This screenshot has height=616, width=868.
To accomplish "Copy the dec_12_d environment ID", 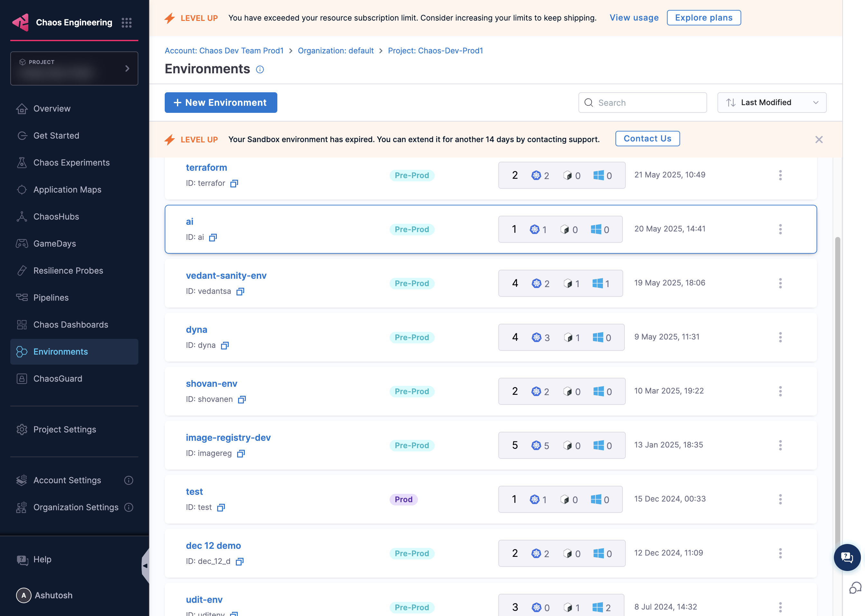I will point(239,561).
